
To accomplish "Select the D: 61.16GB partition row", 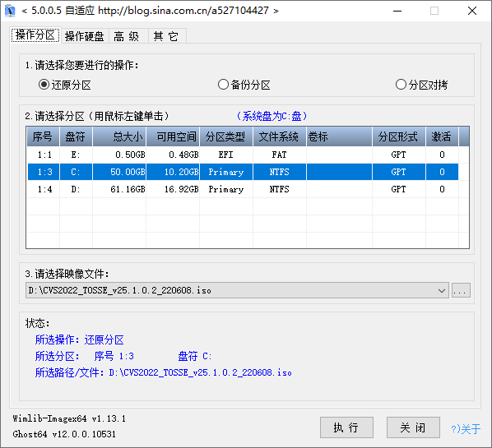I will pyautogui.click(x=243, y=189).
